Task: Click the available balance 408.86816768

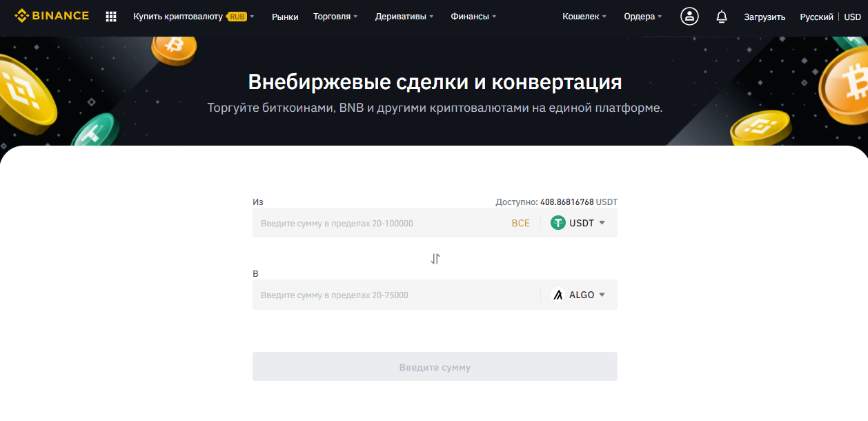Action: point(566,202)
